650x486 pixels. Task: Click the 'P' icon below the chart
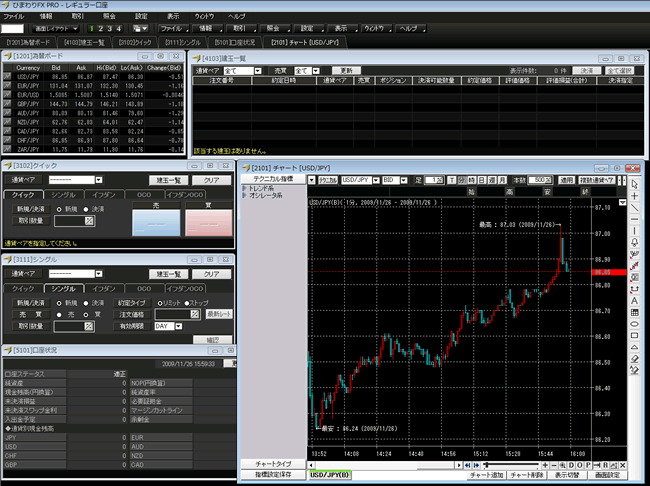point(588,465)
